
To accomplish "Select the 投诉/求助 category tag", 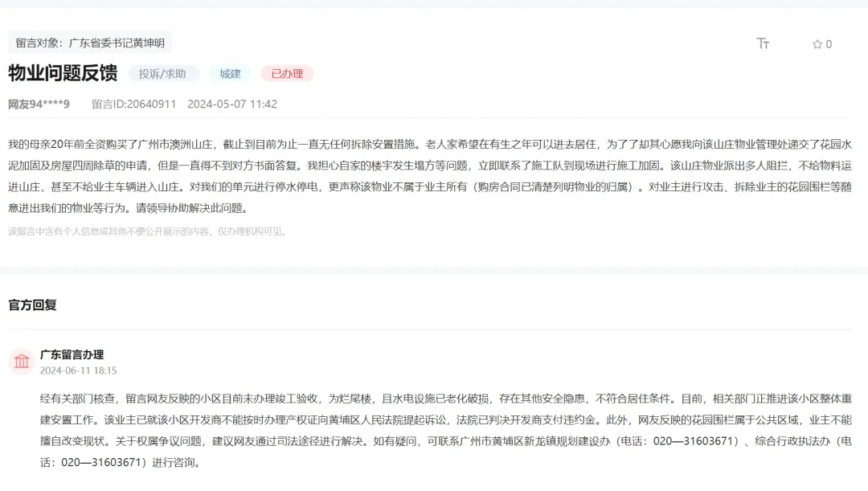I will pos(162,74).
